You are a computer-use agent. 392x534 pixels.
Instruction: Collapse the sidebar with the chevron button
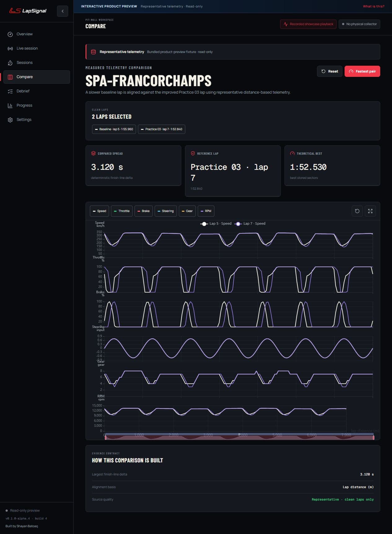pos(63,11)
